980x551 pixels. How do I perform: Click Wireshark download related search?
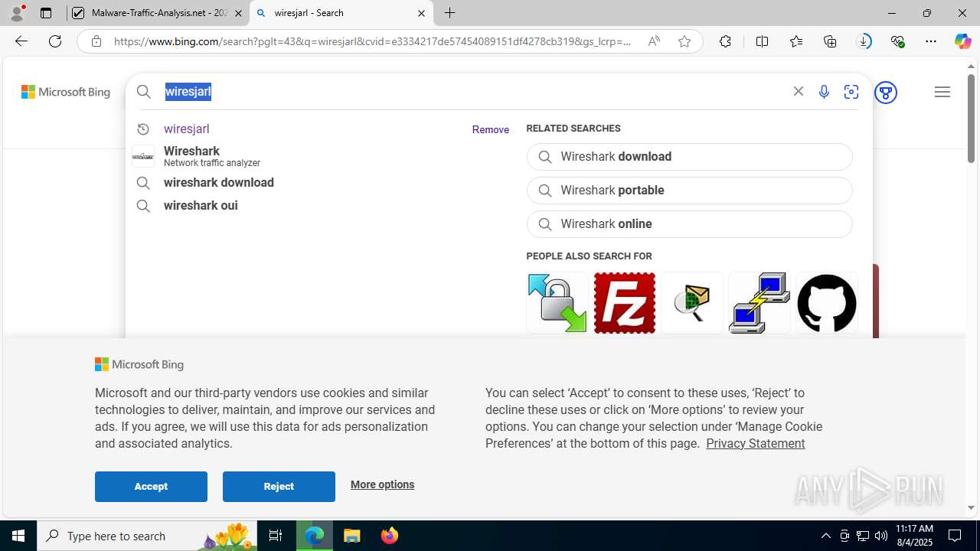coord(689,157)
